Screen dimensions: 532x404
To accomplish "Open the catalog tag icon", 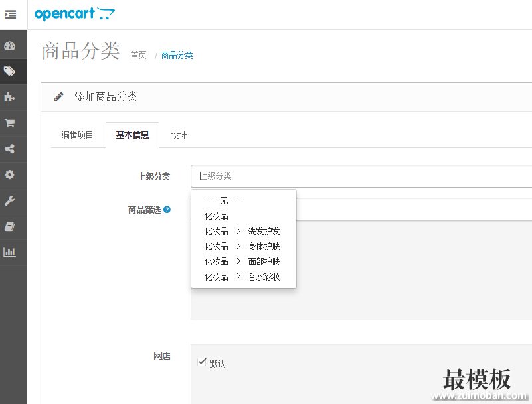I will (10, 72).
